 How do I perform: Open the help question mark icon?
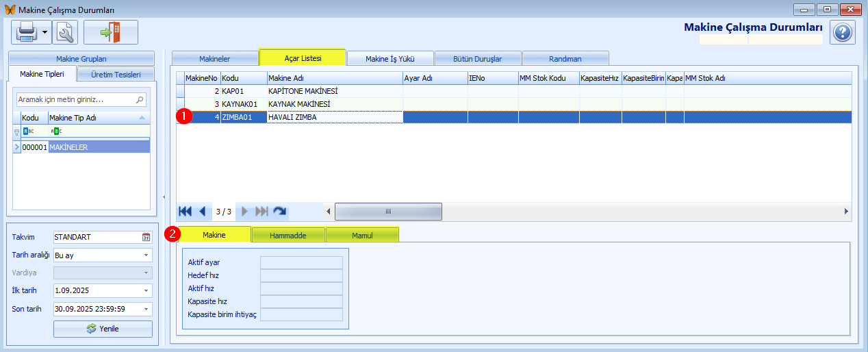click(843, 32)
